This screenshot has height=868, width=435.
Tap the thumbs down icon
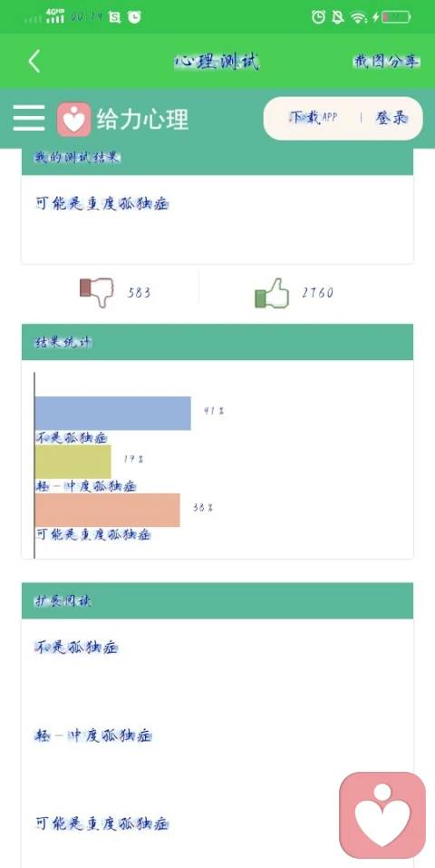(x=96, y=292)
